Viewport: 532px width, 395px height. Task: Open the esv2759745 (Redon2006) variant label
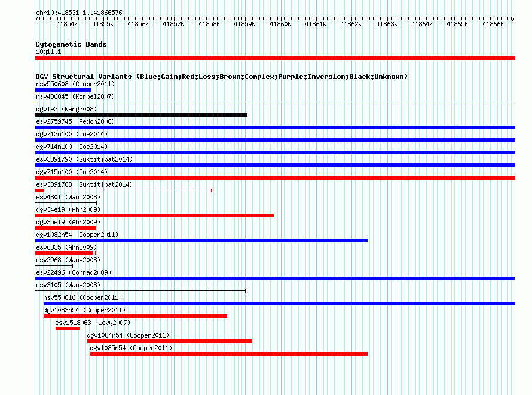tap(75, 121)
